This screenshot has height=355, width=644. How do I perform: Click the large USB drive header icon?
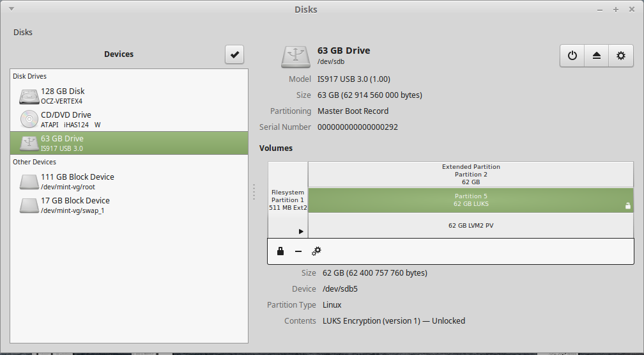(296, 56)
